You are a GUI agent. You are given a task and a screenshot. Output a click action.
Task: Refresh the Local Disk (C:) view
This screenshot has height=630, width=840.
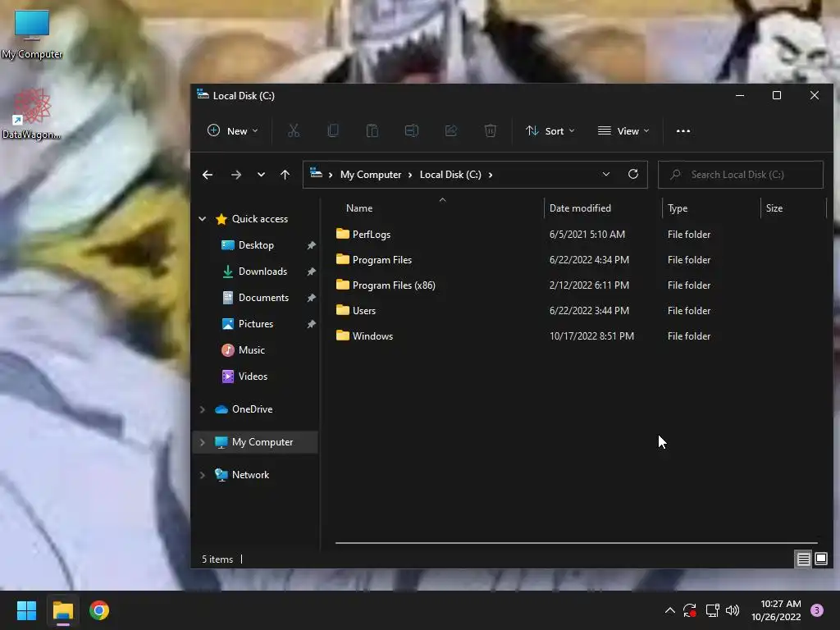[x=632, y=174]
